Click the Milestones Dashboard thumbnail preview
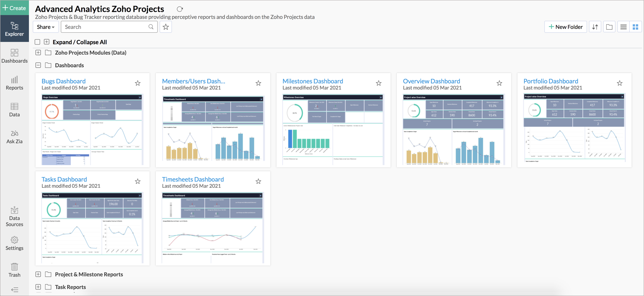644x296 pixels. (x=333, y=130)
